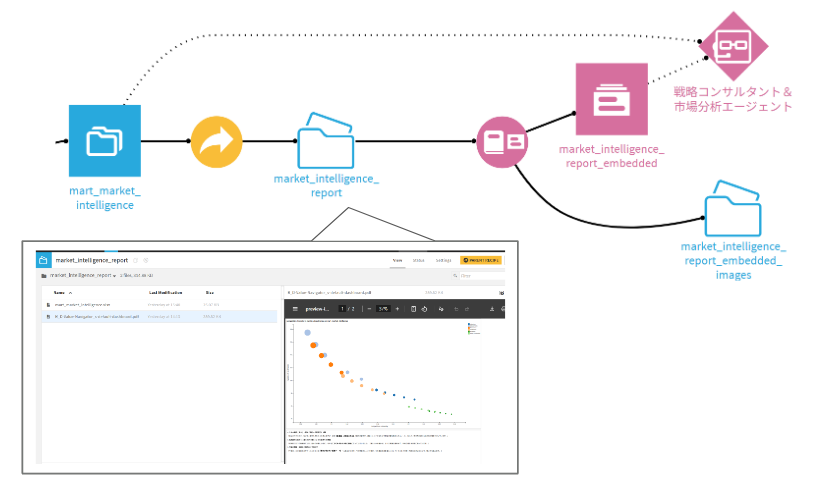
Task: Select the mart_market_intelligence dataset node
Action: pyautogui.click(x=105, y=141)
